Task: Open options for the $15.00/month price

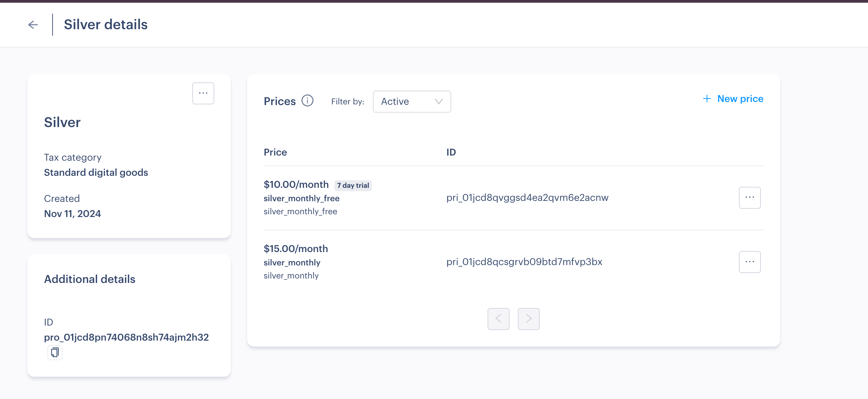Action: (750, 262)
